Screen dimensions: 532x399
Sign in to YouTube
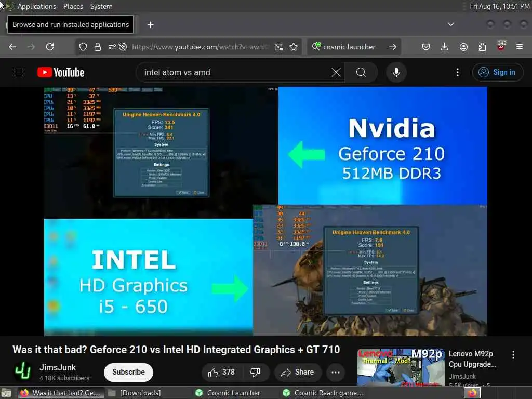point(497,72)
